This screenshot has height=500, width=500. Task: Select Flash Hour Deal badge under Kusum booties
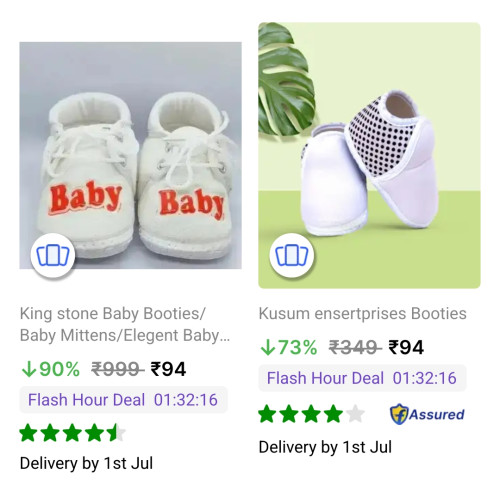362,378
